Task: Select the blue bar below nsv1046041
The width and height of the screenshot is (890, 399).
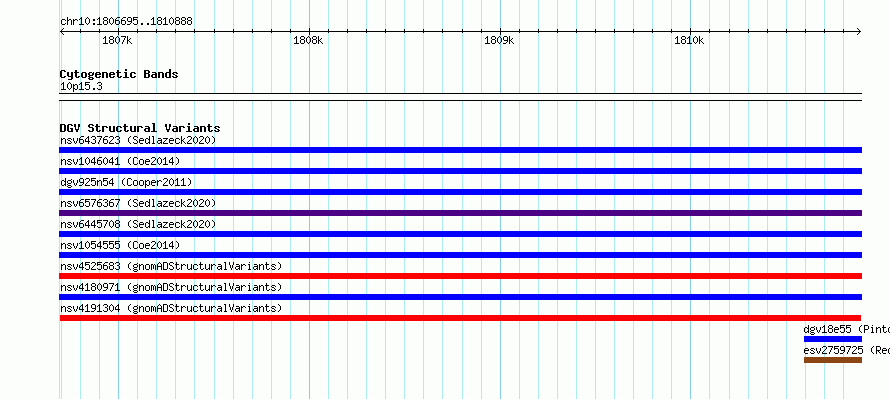Action: pos(460,171)
